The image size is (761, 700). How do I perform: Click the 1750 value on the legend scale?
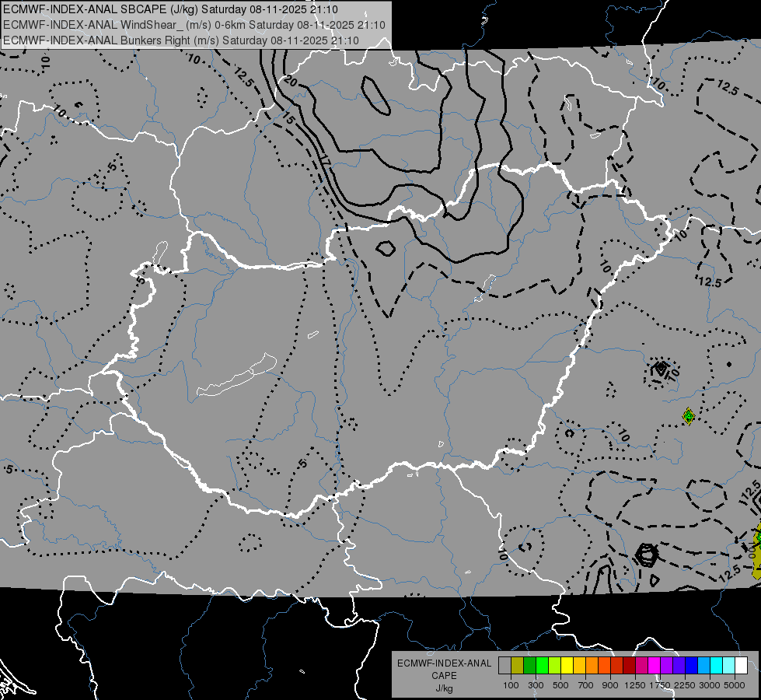(660, 685)
